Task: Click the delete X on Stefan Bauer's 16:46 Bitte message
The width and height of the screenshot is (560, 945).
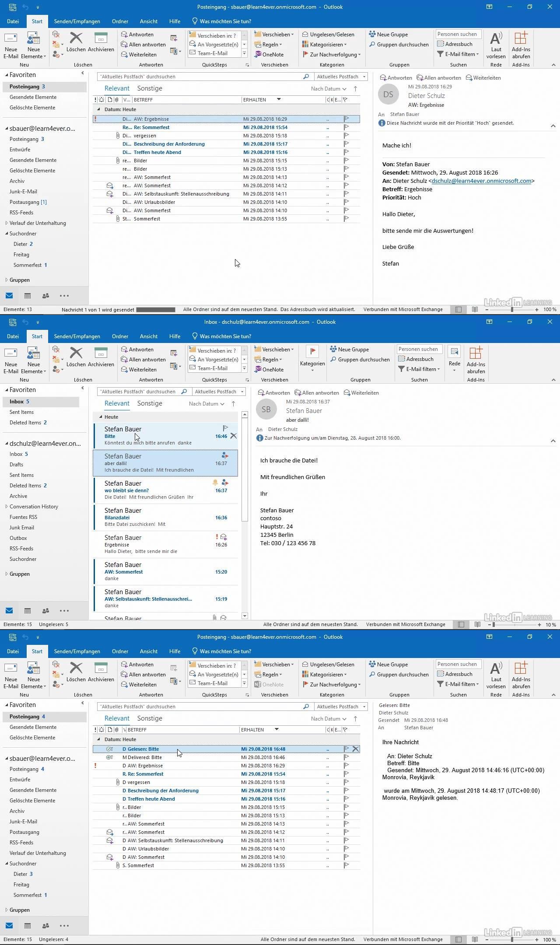Action: pyautogui.click(x=233, y=436)
